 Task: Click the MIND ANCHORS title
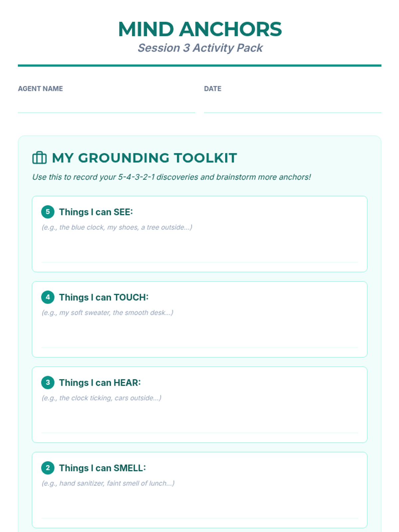click(199, 29)
